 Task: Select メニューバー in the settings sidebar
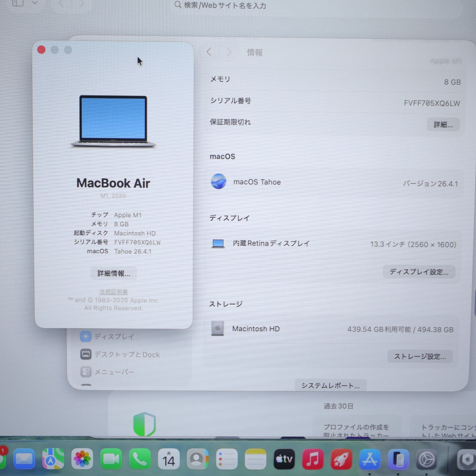click(107, 372)
